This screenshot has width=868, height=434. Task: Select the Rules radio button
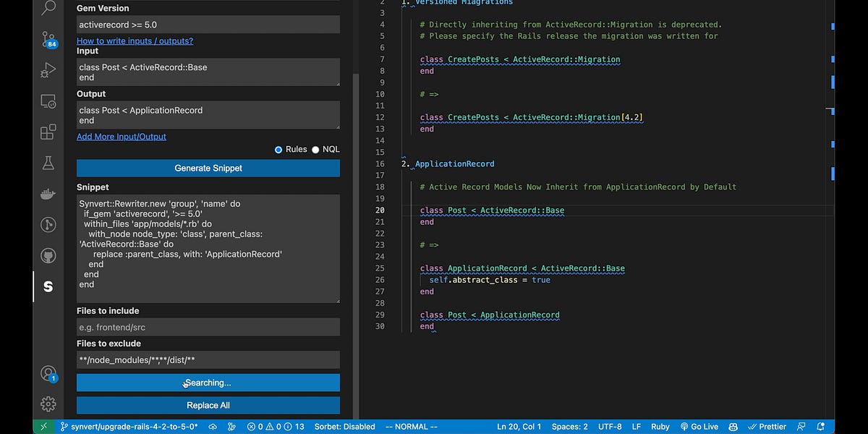(x=278, y=149)
